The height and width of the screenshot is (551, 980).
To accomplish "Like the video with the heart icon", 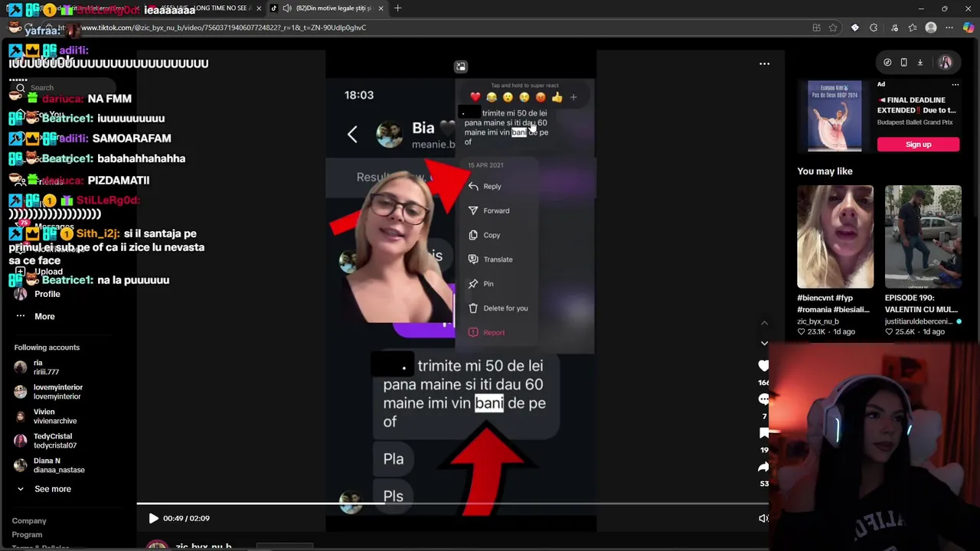I will point(763,366).
